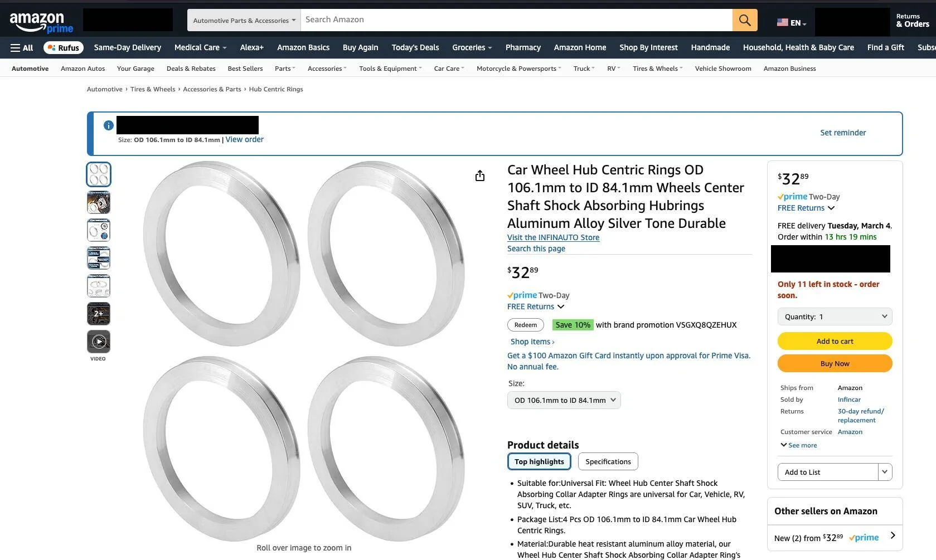Click the Add to cart button
936x560 pixels.
tap(835, 341)
